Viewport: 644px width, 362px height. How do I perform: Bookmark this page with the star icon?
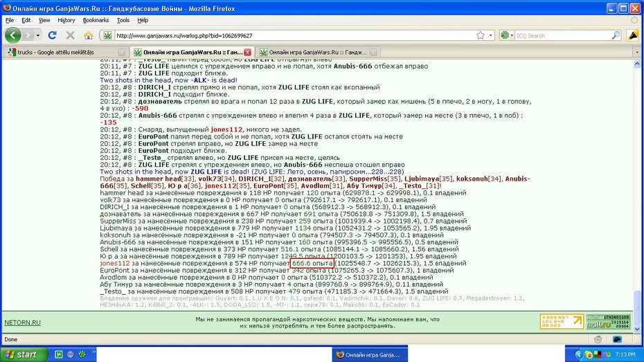click(480, 36)
